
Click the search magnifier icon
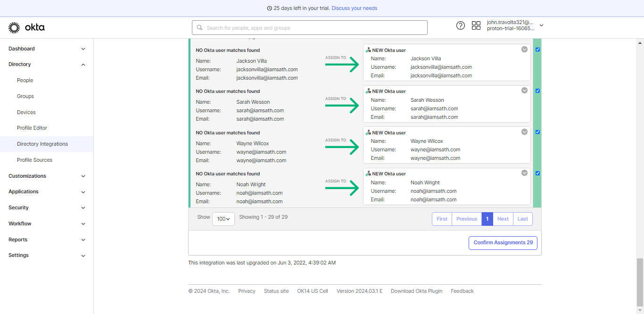200,28
